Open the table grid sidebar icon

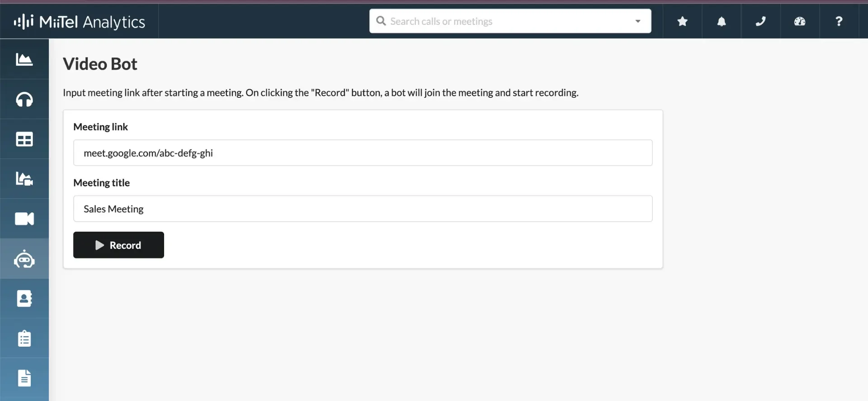24,139
